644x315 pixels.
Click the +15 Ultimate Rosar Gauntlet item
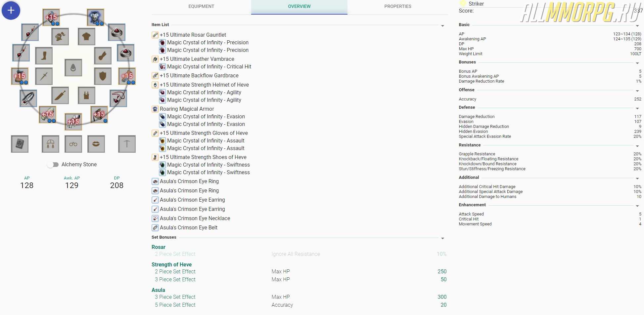[193, 35]
